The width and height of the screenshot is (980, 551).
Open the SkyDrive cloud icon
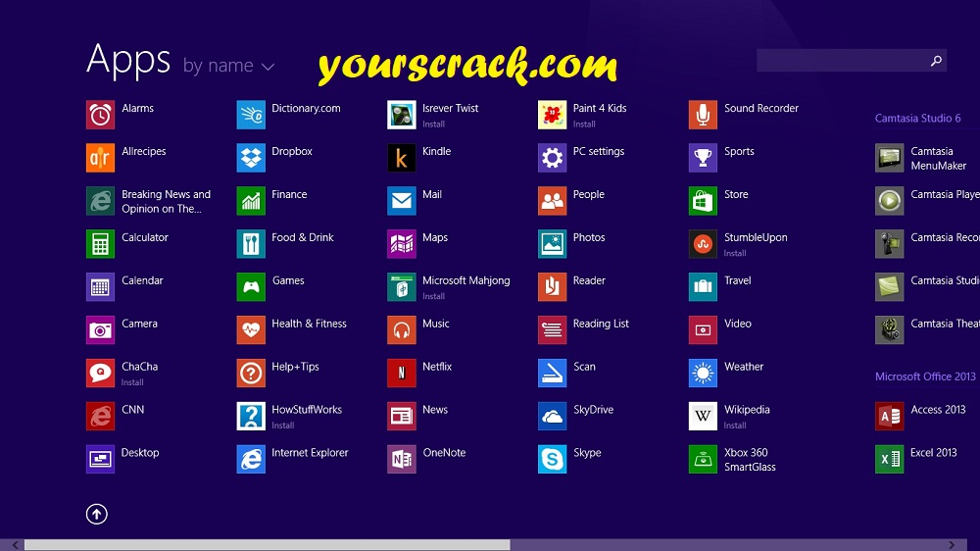pyautogui.click(x=552, y=417)
